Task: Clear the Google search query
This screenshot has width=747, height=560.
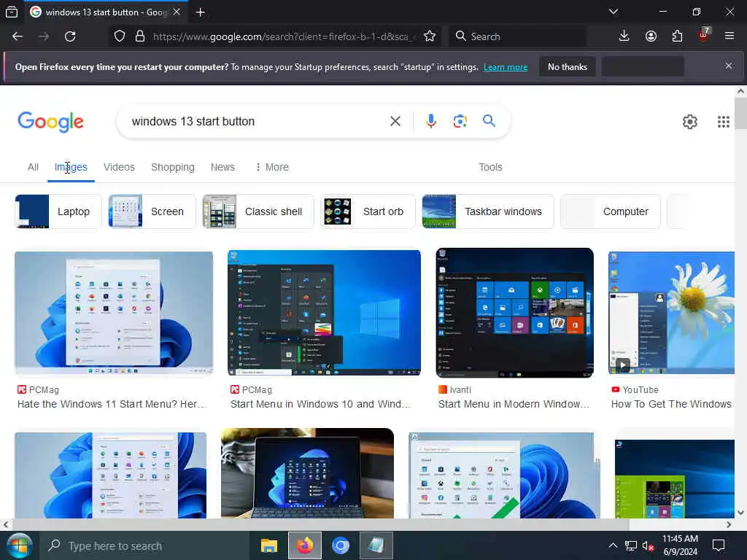Action: pyautogui.click(x=395, y=122)
